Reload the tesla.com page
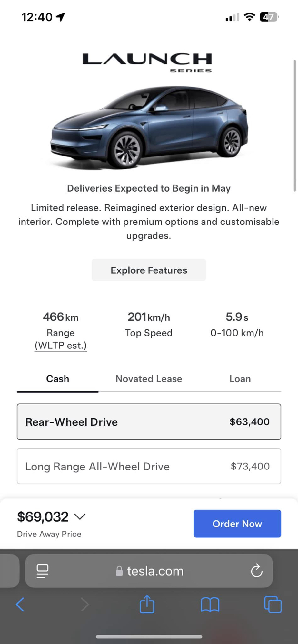 pos(257,571)
